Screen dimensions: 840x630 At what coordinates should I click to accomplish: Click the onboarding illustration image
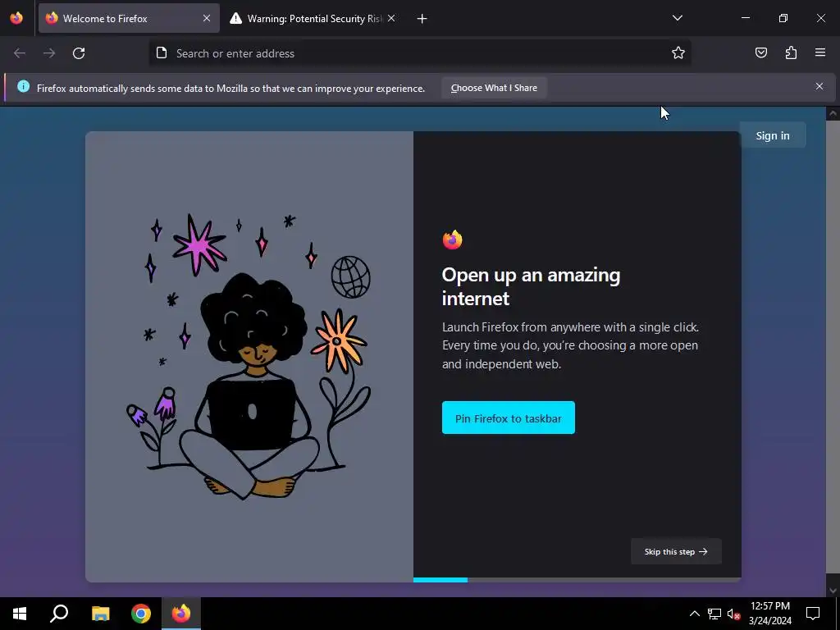coord(249,357)
